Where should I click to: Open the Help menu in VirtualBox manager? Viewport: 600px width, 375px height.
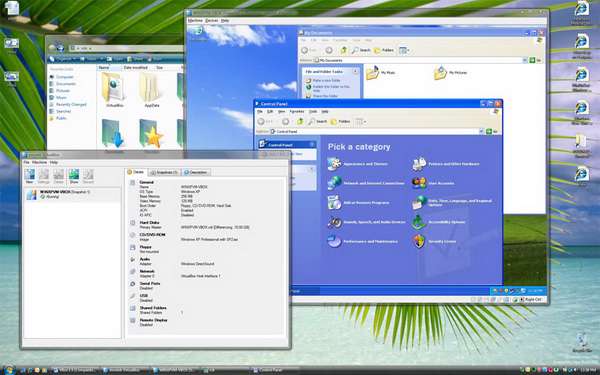pos(54,162)
